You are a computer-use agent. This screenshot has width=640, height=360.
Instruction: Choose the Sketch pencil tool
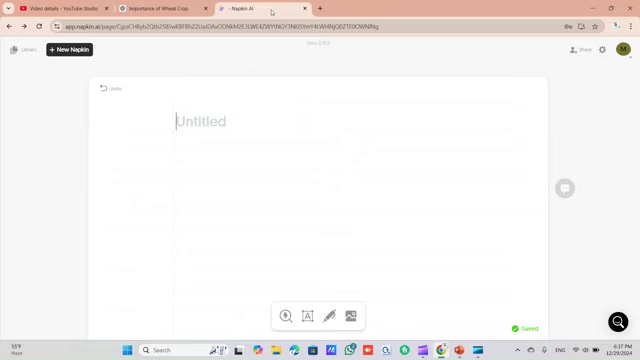pos(329,316)
